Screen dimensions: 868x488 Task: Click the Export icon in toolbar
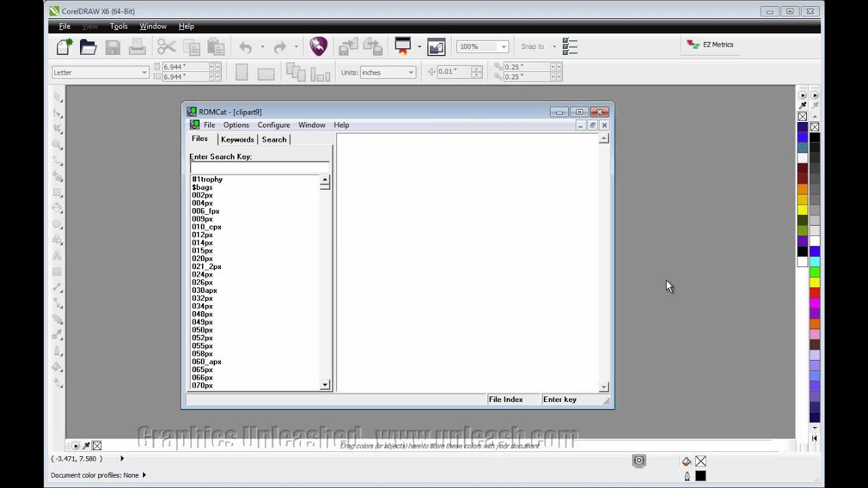coord(373,47)
